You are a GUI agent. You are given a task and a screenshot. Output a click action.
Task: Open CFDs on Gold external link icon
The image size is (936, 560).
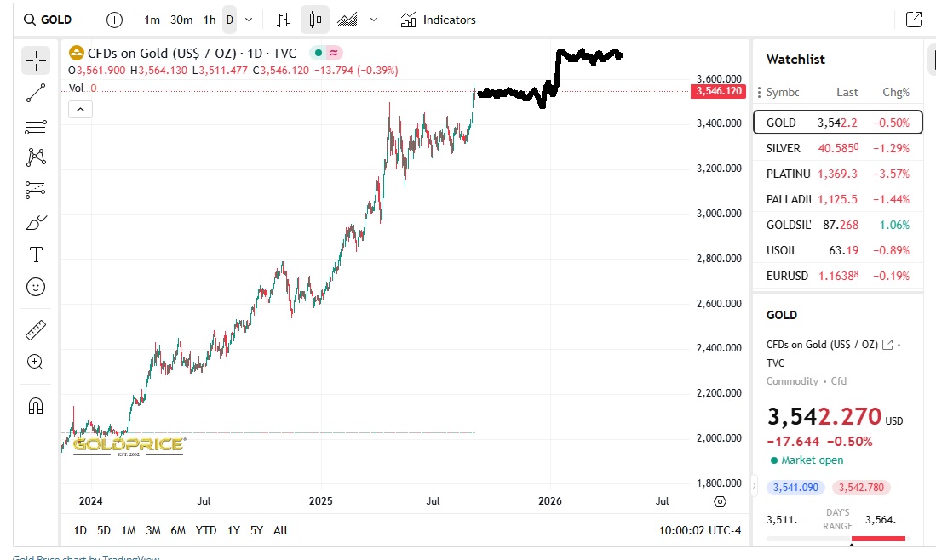click(x=887, y=344)
